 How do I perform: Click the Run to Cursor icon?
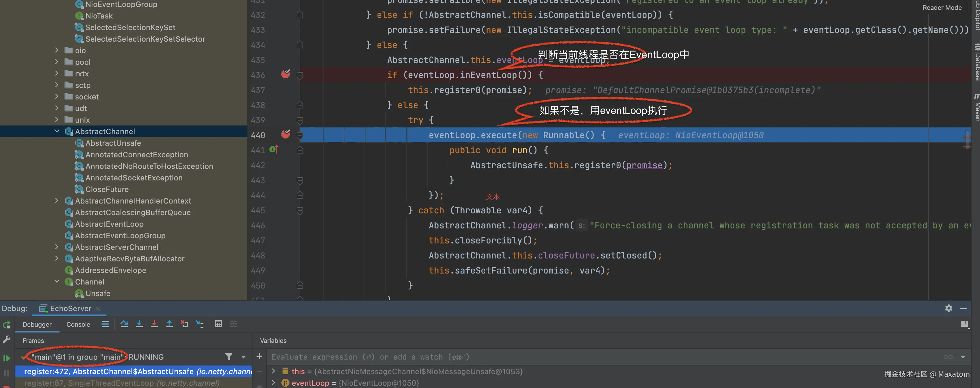200,324
